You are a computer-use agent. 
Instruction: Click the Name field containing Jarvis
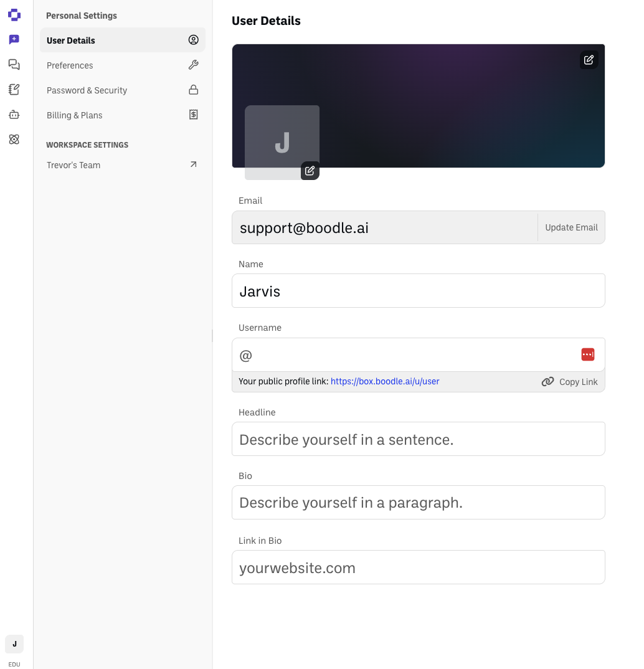click(x=418, y=290)
